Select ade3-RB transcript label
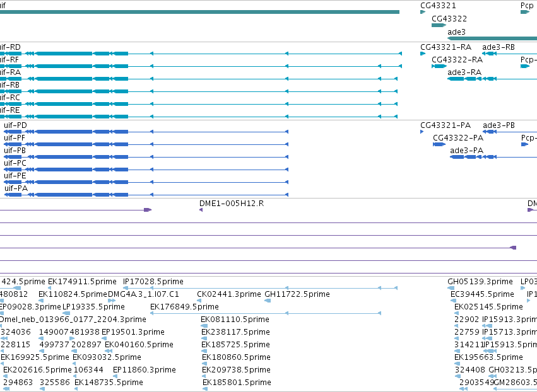Image resolution: width=537 pixels, height=392 pixels. 499,47
